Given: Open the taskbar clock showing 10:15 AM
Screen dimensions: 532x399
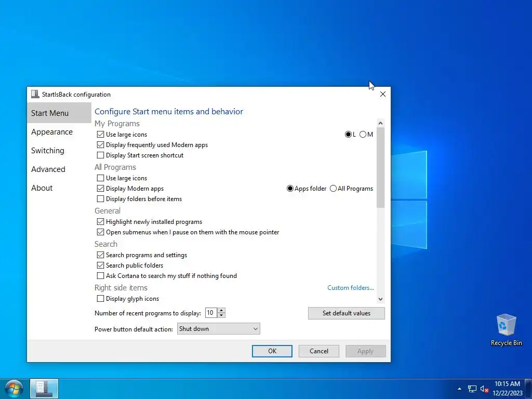Looking at the screenshot, I should pos(508,389).
